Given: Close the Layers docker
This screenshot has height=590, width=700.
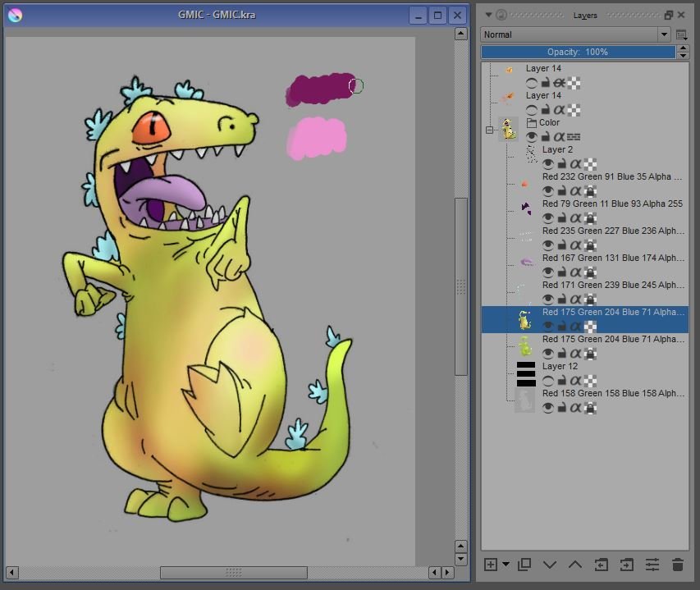Looking at the screenshot, I should 681,15.
